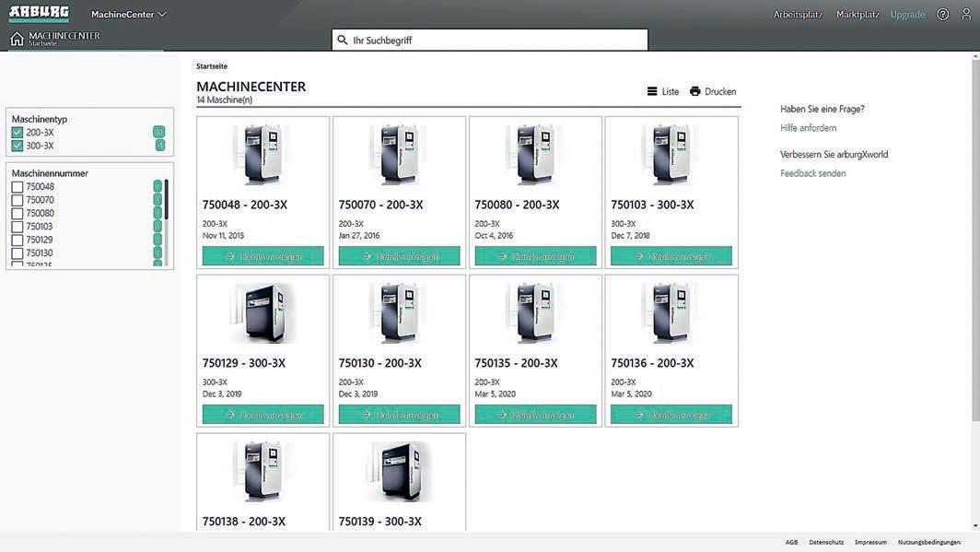Check the 750070 machine number filter
980x552 pixels.
coord(17,200)
